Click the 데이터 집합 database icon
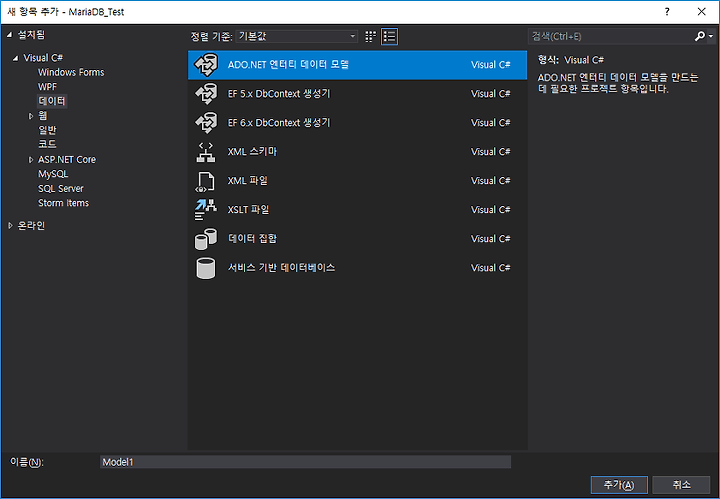The width and height of the screenshot is (720, 499). [x=205, y=239]
